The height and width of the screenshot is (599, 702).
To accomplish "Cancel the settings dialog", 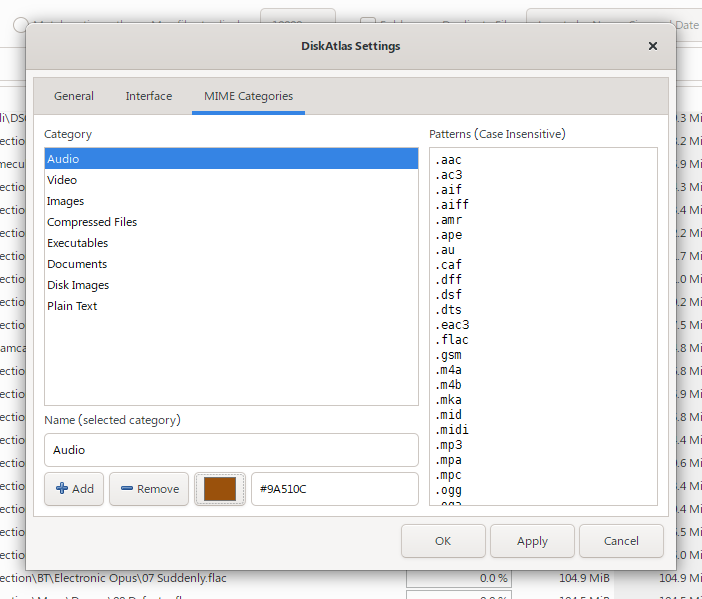I will (x=621, y=541).
